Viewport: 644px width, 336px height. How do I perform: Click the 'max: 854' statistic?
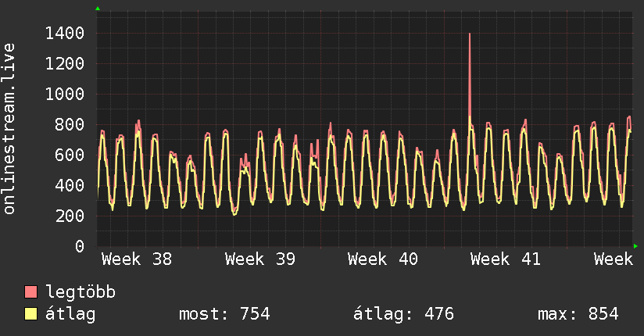pyautogui.click(x=578, y=314)
